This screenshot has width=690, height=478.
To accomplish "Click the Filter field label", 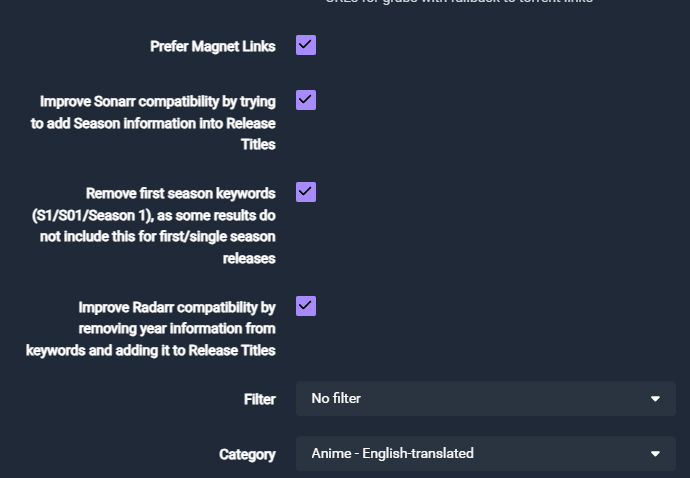I will pos(259,399).
